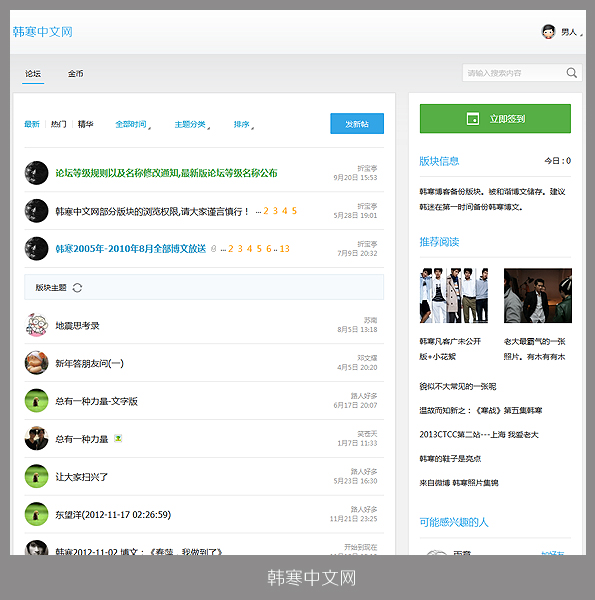Go to page 6 of 博文放送 thread
The height and width of the screenshot is (600, 595).
coord(269,249)
